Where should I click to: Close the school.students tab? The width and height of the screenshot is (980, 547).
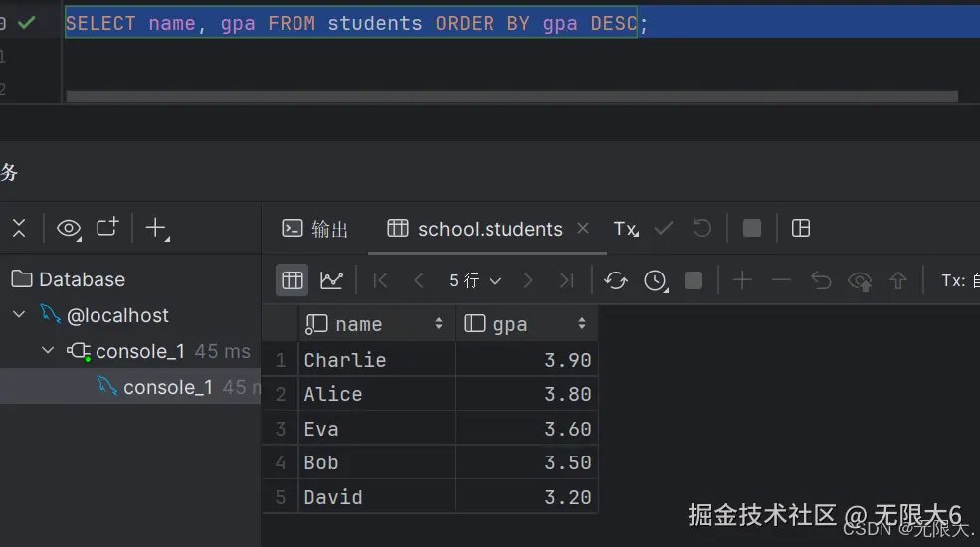(582, 228)
